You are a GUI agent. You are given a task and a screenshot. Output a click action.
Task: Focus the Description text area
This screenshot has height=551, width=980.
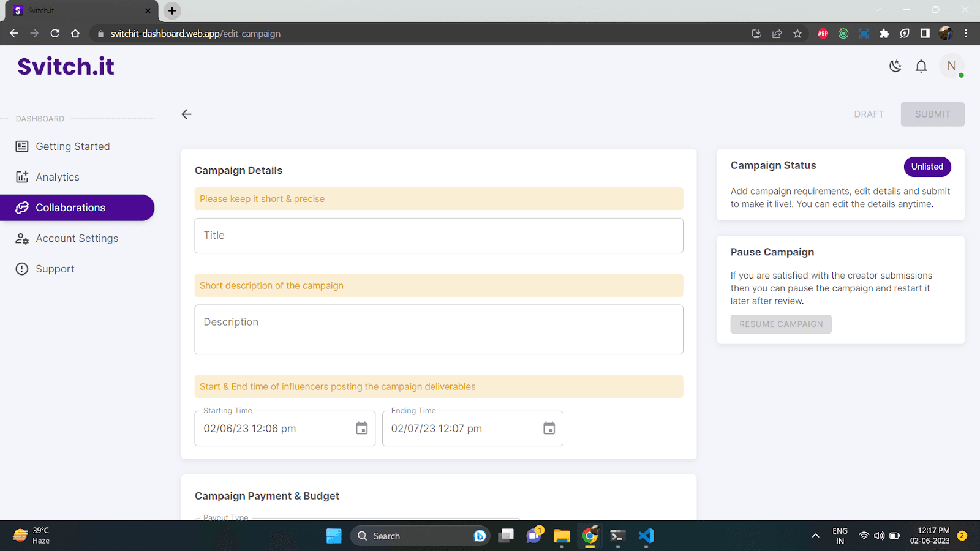[439, 329]
